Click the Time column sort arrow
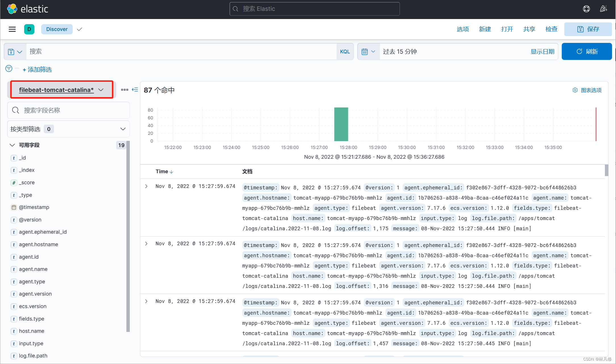This screenshot has width=616, height=364. [172, 172]
